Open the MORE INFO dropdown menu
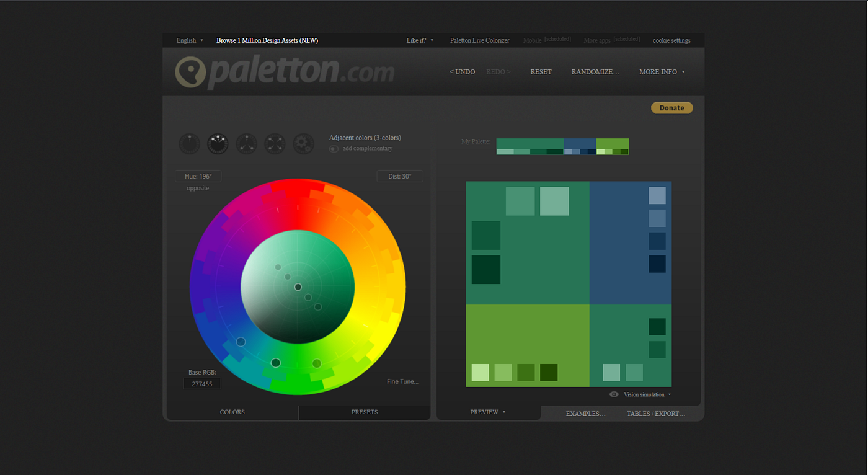The image size is (868, 475). point(662,72)
